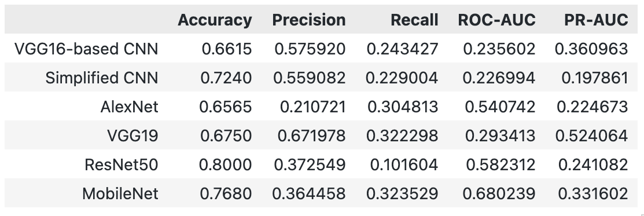The height and width of the screenshot is (216, 644).
Task: Click MobileNet ROC-AUC value 0.680239
Action: coord(499,193)
